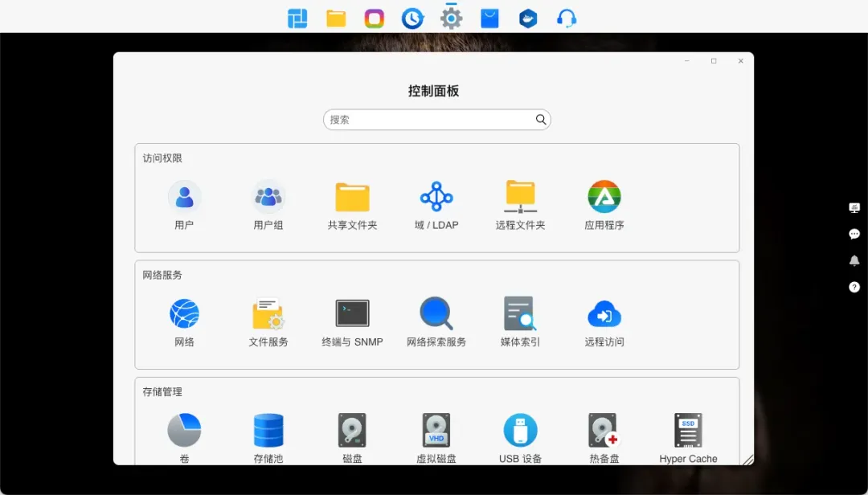Screen dimensions: 868x495
Task: Open the 域 / LDAP icon
Action: (x=436, y=197)
